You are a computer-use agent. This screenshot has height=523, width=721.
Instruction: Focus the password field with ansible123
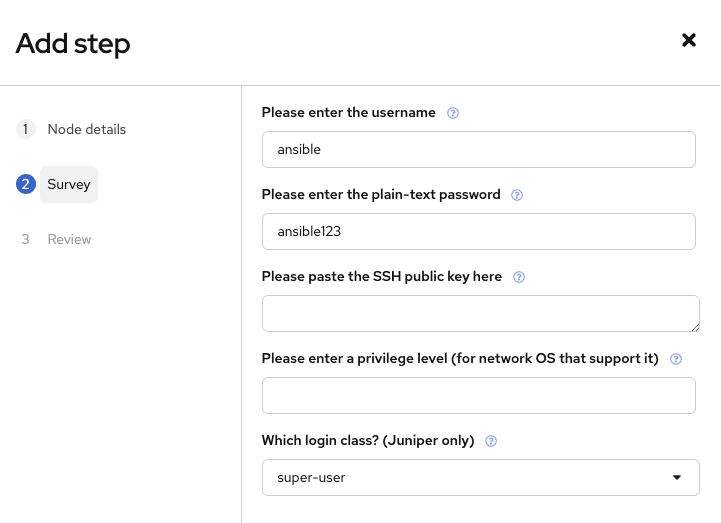[479, 231]
